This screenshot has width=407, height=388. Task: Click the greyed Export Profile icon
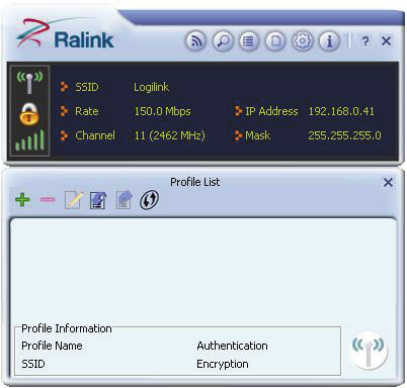tap(124, 200)
